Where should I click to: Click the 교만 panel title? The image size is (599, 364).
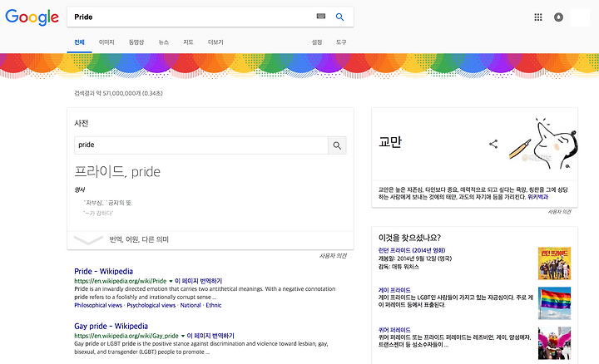[x=390, y=142]
